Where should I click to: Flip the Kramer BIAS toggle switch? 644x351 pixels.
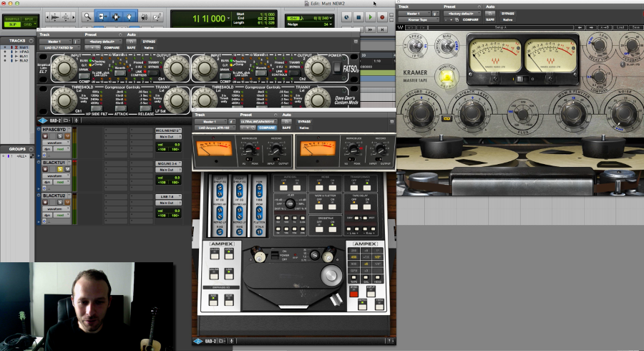(447, 46)
